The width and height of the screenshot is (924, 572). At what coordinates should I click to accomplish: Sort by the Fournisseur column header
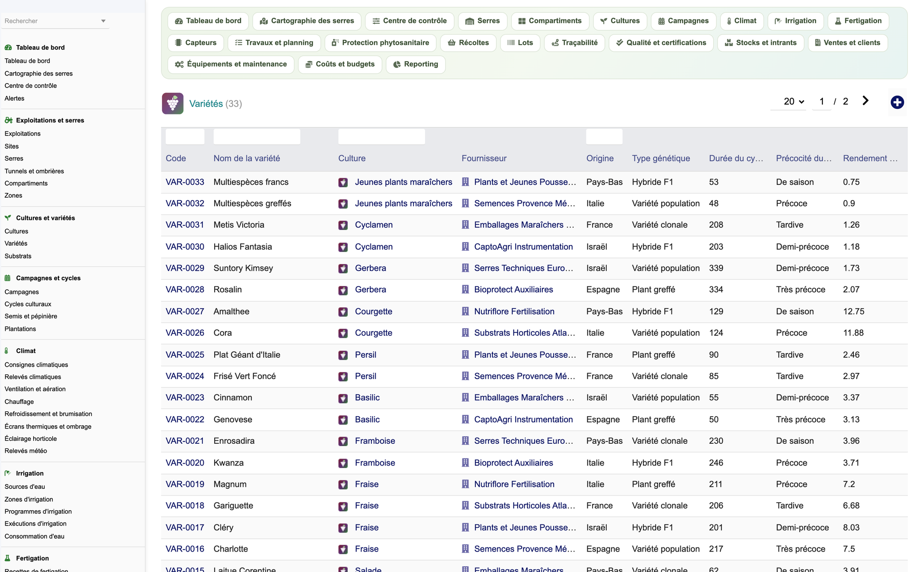pos(484,158)
